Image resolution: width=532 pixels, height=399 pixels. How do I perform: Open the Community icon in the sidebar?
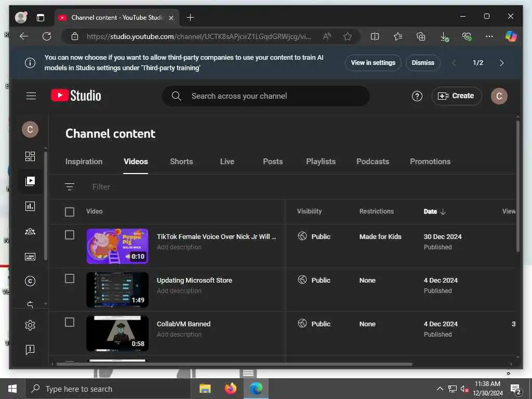point(30,231)
